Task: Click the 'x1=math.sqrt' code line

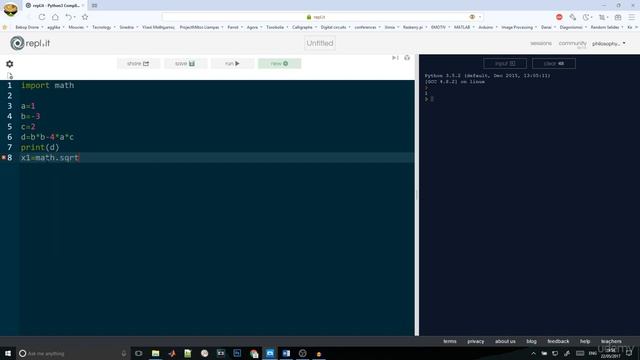Action: pos(50,158)
